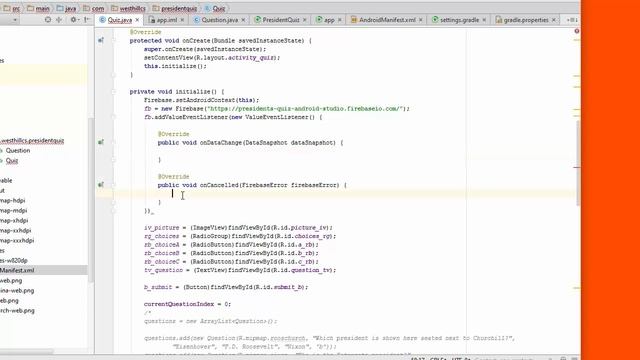The width and height of the screenshot is (640, 360).
Task: Click the presidentquiz breadcrumb
Action: tap(175, 8)
